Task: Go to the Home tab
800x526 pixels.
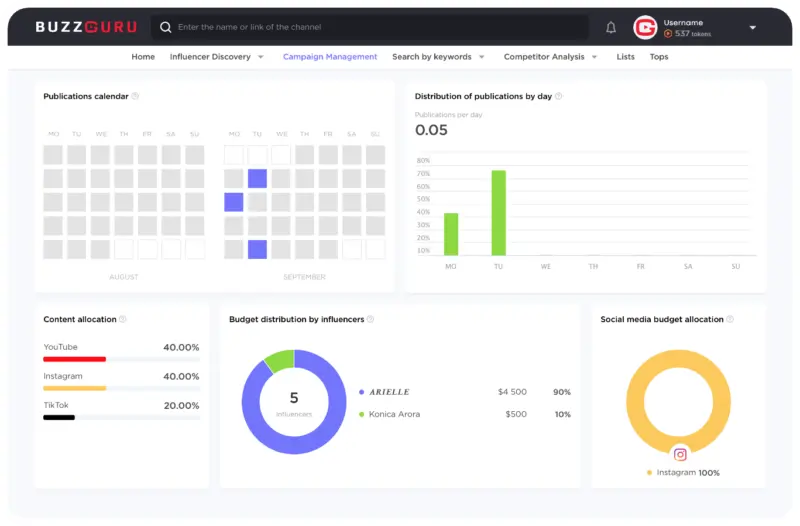Action: tap(143, 57)
